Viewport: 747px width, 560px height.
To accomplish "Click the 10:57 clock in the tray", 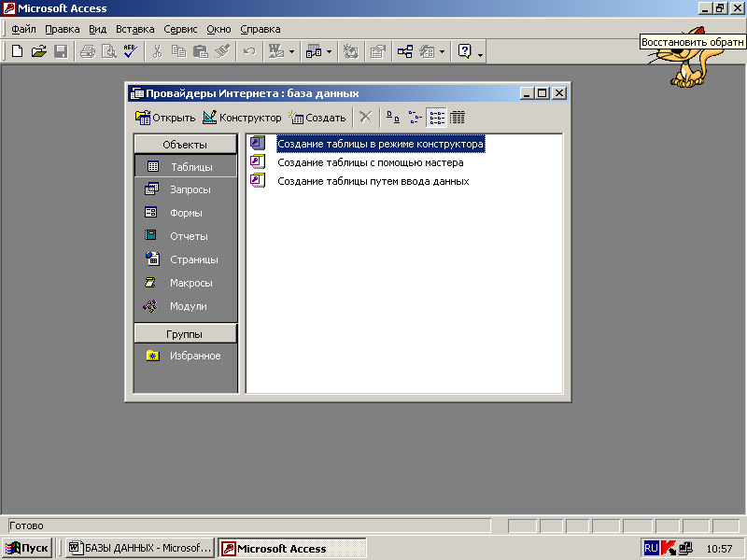I will [719, 549].
